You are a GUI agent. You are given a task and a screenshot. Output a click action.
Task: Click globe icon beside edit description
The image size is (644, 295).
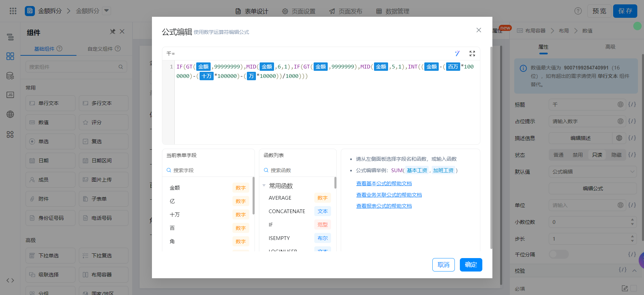pos(619,138)
